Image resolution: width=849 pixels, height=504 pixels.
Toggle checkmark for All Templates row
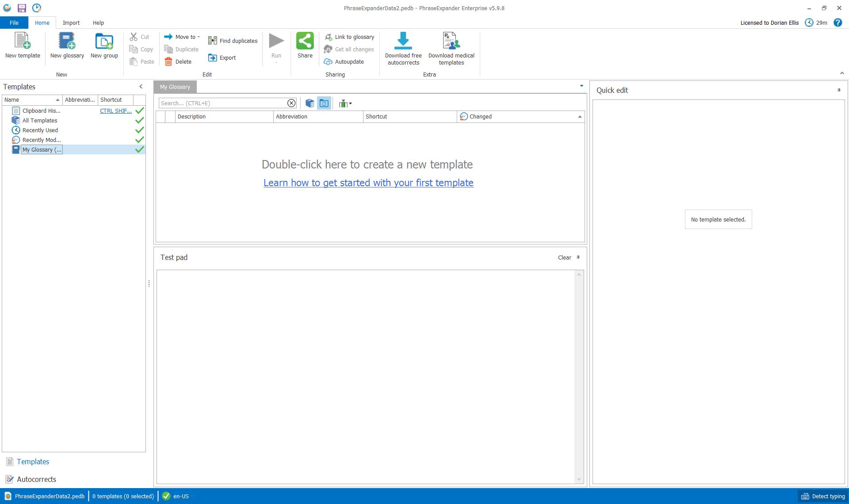point(140,120)
